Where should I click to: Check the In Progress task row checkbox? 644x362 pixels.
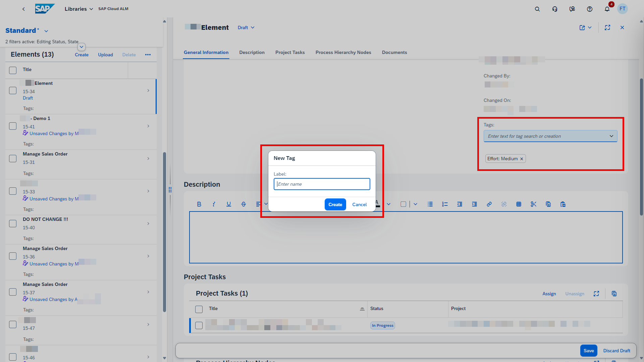[199, 325]
